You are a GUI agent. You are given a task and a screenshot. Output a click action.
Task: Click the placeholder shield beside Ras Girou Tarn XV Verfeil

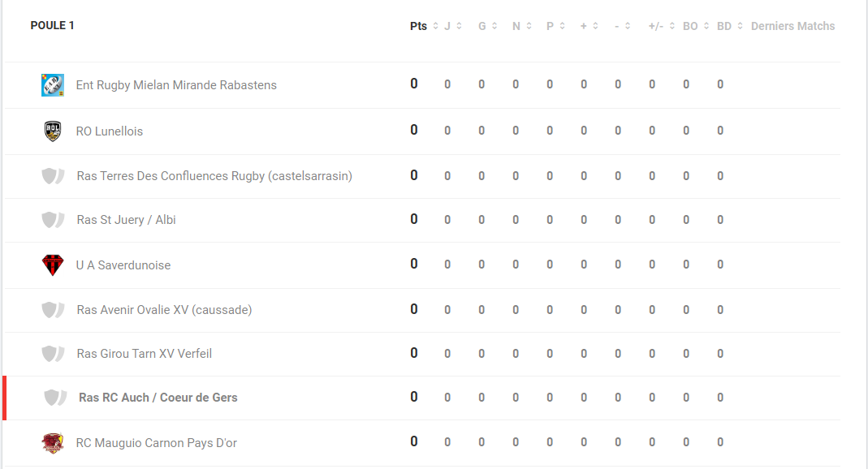click(x=53, y=354)
